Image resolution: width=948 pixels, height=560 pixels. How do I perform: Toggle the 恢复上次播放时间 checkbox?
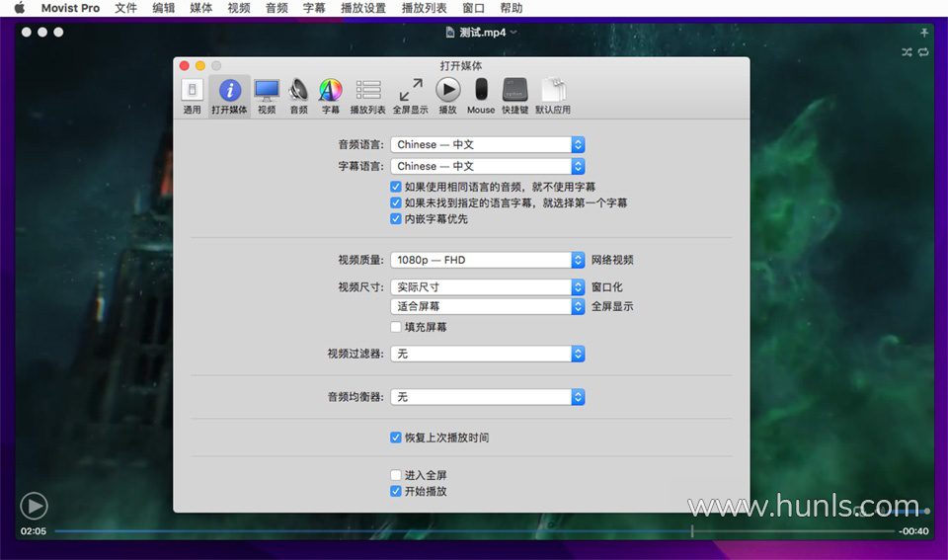[x=396, y=438]
